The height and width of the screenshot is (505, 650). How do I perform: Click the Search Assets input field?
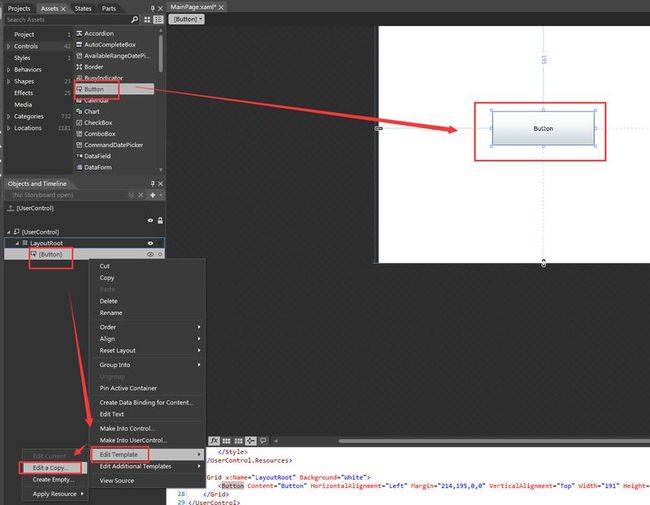click(x=68, y=19)
